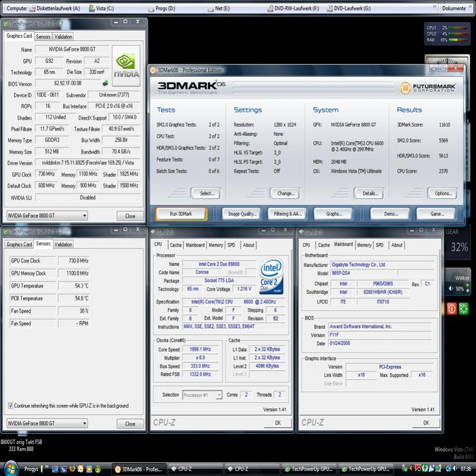
Task: Toggle Continue refreshing while GPU-Z in background
Action: (11, 406)
